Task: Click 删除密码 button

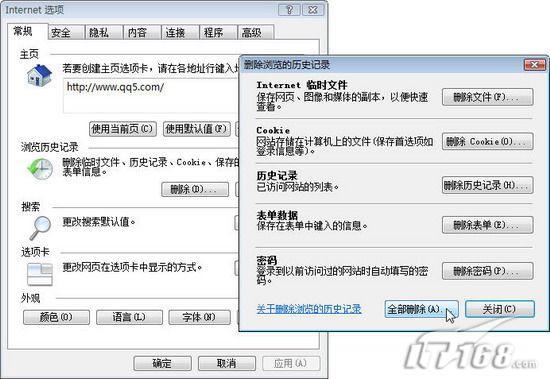Action: pyautogui.click(x=488, y=271)
